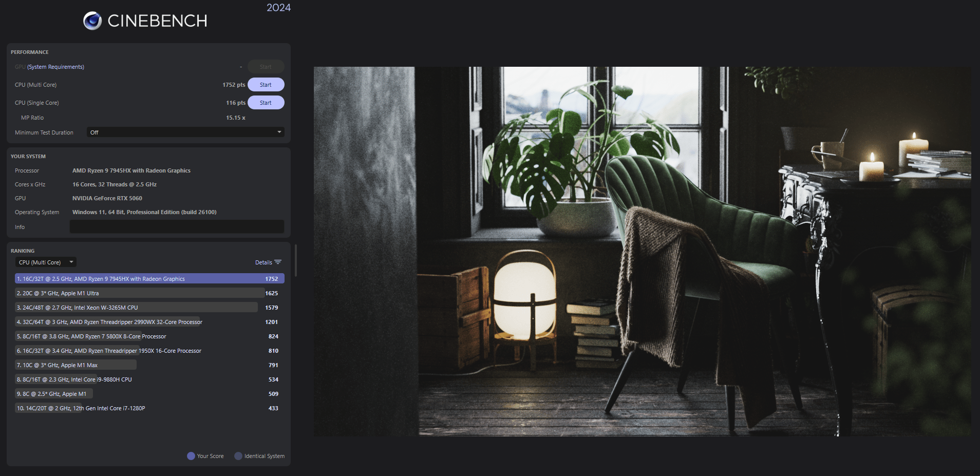Select the Threadripper 1950X ranking row

click(x=149, y=351)
